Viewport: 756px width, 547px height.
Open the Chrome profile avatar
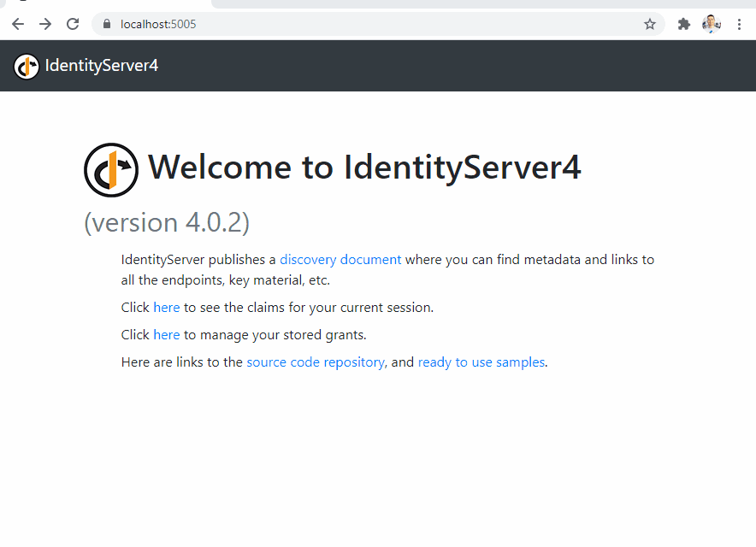click(712, 24)
